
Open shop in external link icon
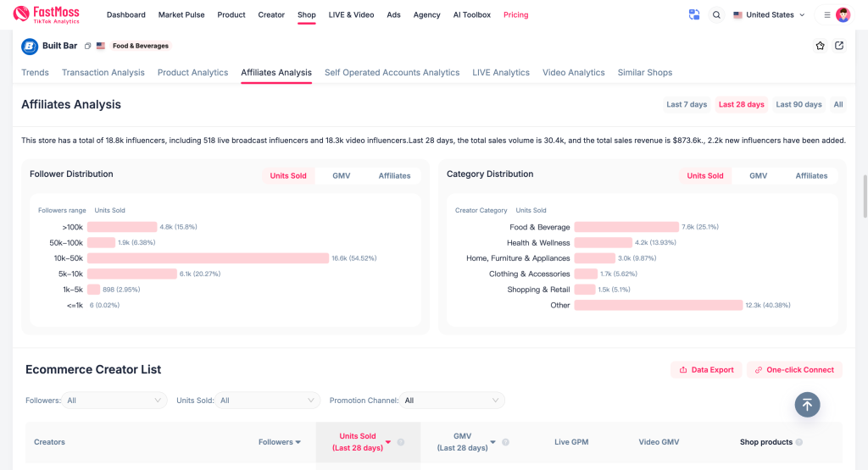[839, 46]
